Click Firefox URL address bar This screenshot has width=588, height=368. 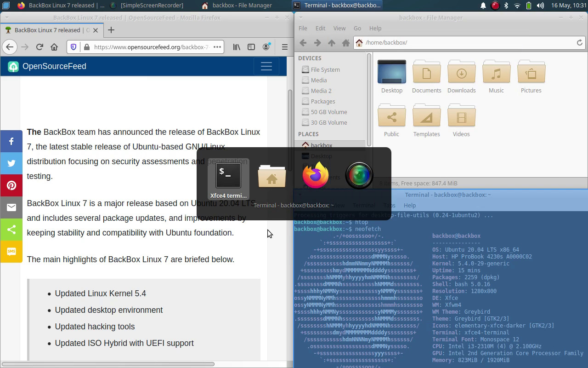click(x=152, y=47)
